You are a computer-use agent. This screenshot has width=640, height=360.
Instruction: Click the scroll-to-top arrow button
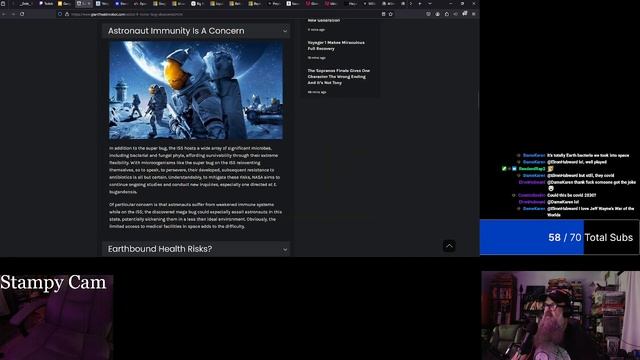(x=449, y=246)
